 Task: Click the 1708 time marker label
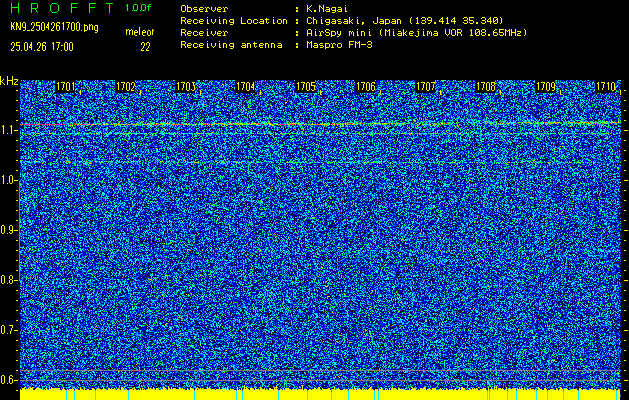[485, 87]
